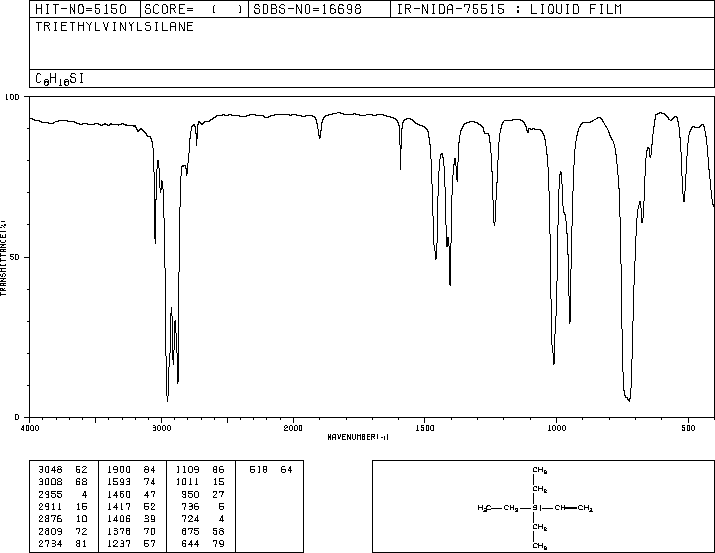Click the SCORE= field in header
Screen dimensions: 715x553
tap(194, 9)
